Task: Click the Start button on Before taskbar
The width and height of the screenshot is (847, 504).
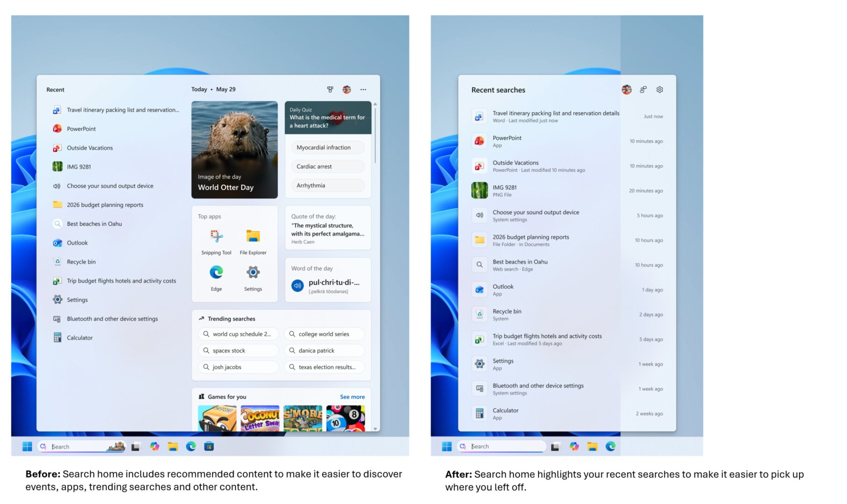Action: click(x=28, y=447)
